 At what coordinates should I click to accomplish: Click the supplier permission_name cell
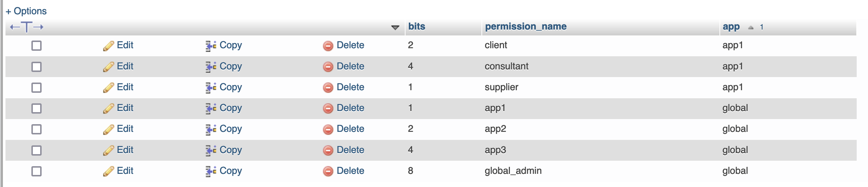(x=501, y=87)
